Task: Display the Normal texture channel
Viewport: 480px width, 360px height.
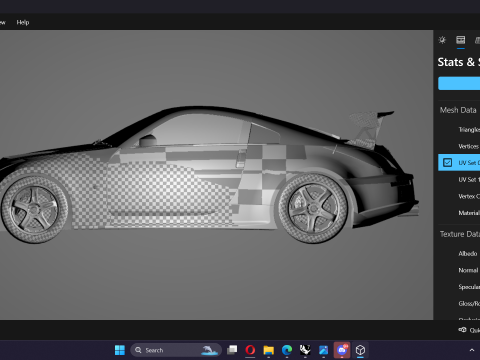Action: (468, 270)
